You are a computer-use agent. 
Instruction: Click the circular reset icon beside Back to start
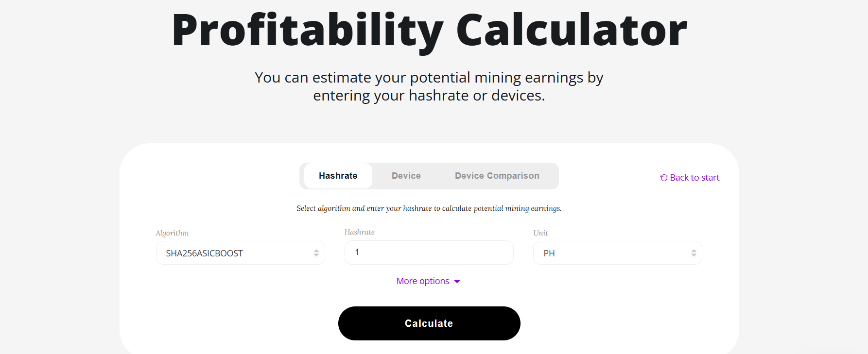tap(663, 178)
